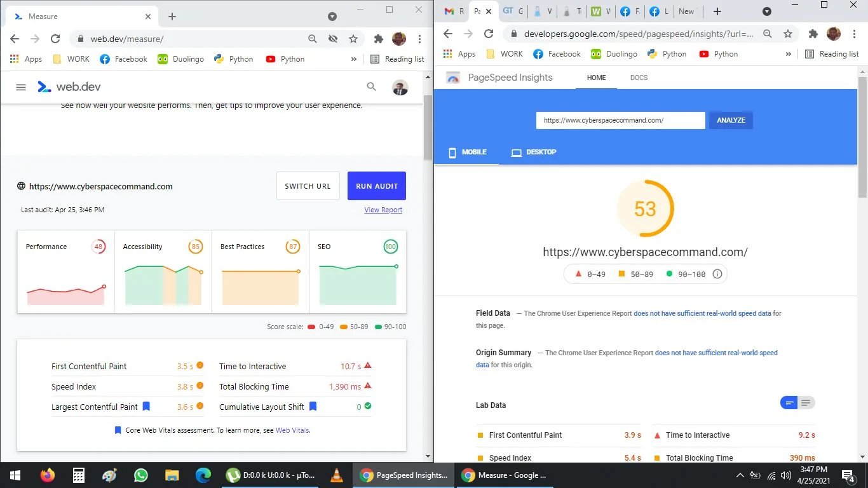This screenshot has height=488, width=868.
Task: Go back in the web.dev window
Action: (x=15, y=39)
